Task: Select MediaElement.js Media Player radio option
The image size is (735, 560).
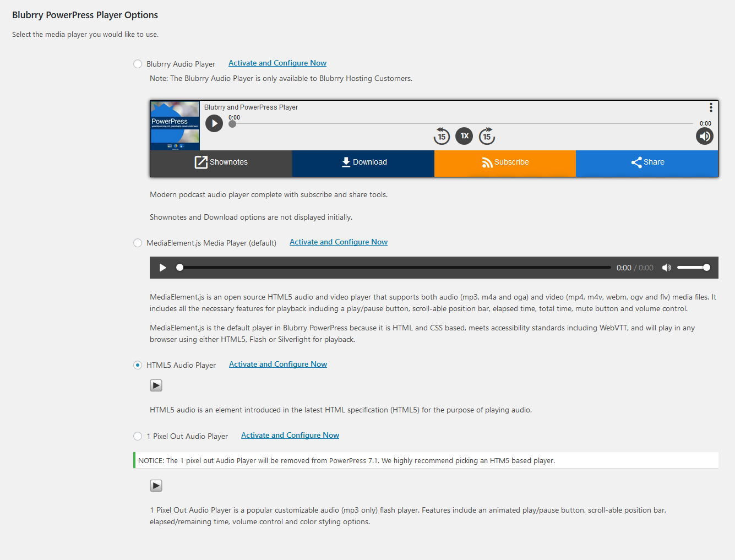Action: tap(138, 243)
